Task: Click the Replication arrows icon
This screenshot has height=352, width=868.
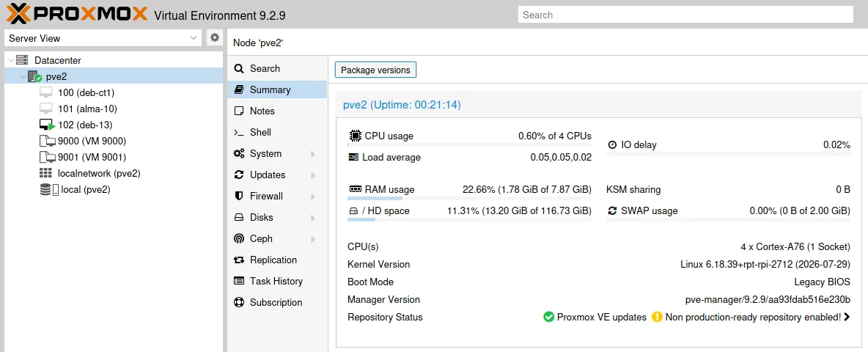Action: 239,260
